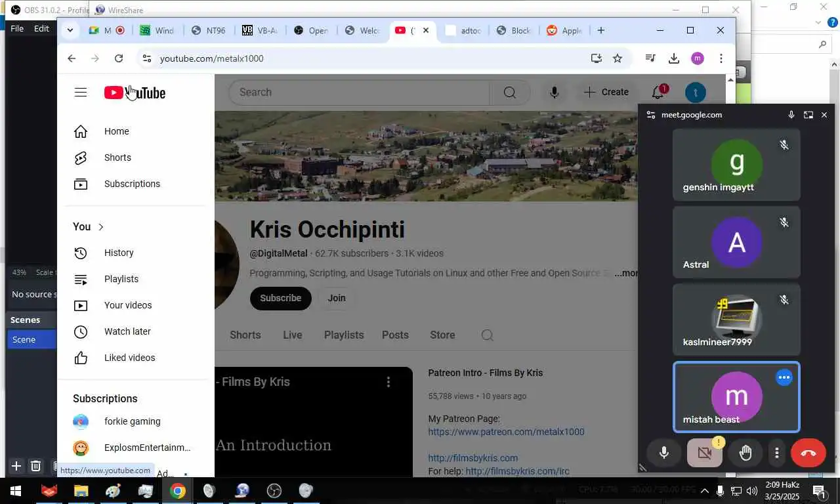Image resolution: width=840 pixels, height=504 pixels.
Task: Open the YouTube hamburger guide menu
Action: coord(81,93)
